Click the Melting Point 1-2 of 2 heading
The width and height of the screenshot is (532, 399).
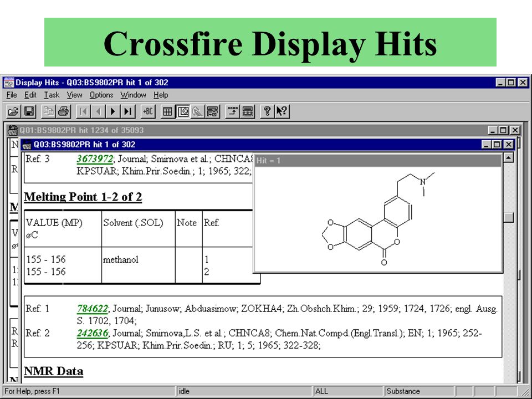pyautogui.click(x=83, y=197)
